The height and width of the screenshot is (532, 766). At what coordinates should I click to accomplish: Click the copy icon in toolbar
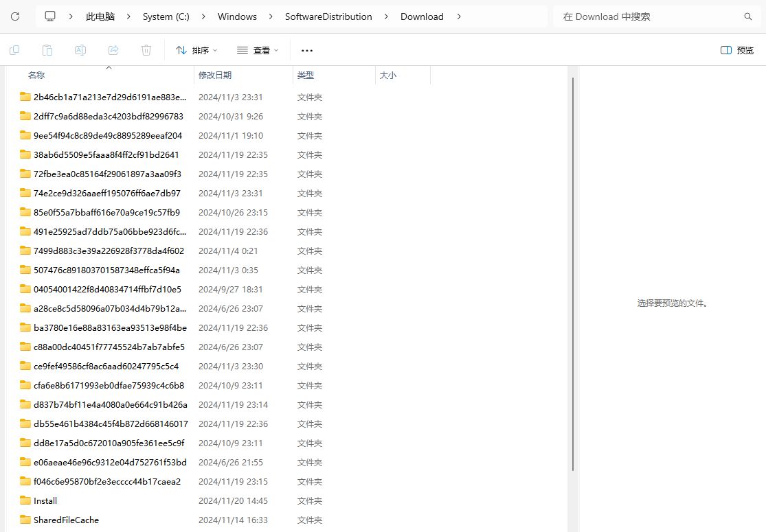(14, 50)
